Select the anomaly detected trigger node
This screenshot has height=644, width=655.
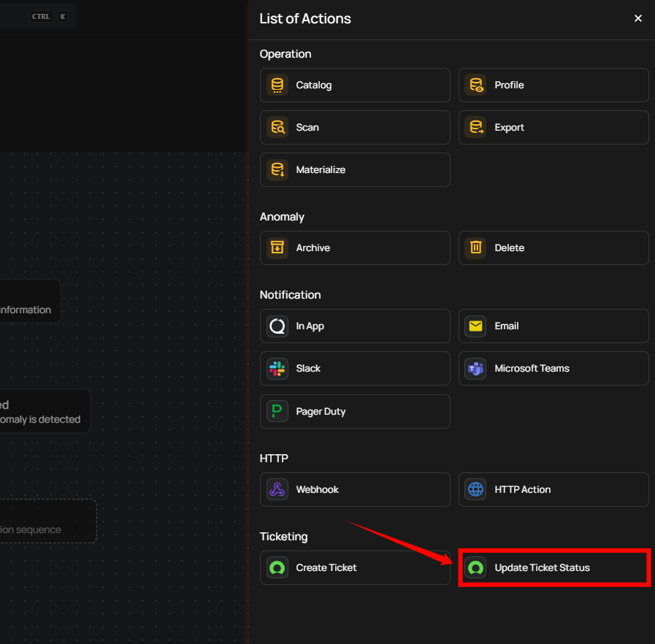coord(44,412)
